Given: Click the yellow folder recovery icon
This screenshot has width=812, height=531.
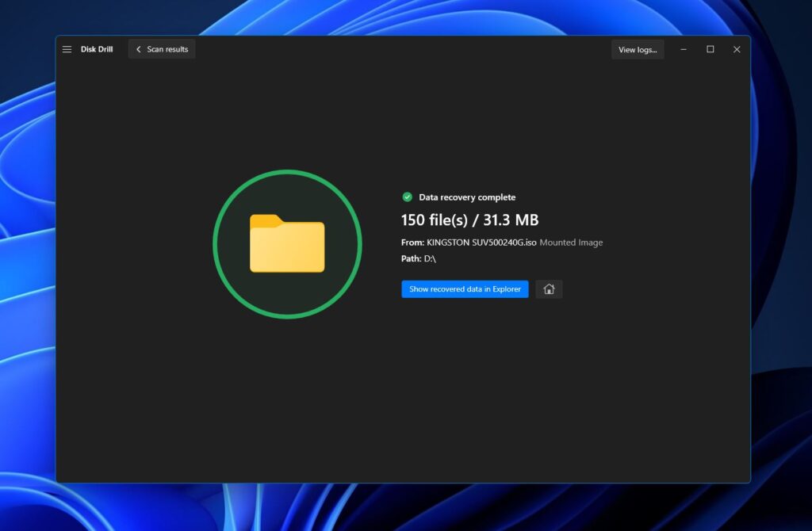Looking at the screenshot, I should pos(287,243).
